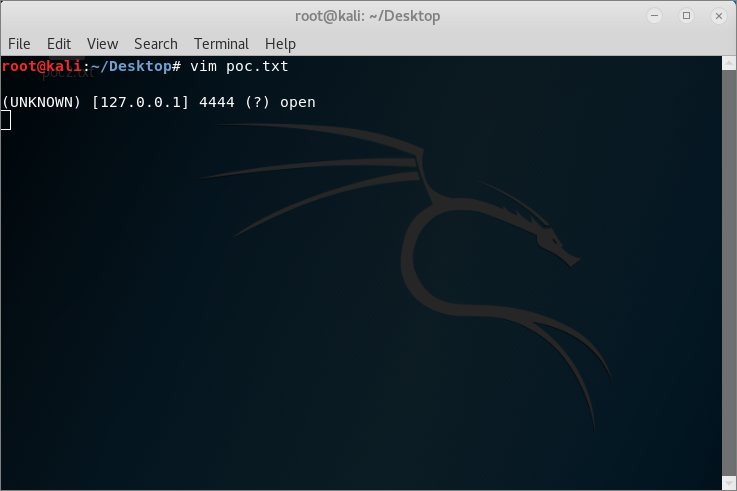Click the '(UNKNOWN)' text in output
Viewport: 737px width, 491px height.
(41, 102)
